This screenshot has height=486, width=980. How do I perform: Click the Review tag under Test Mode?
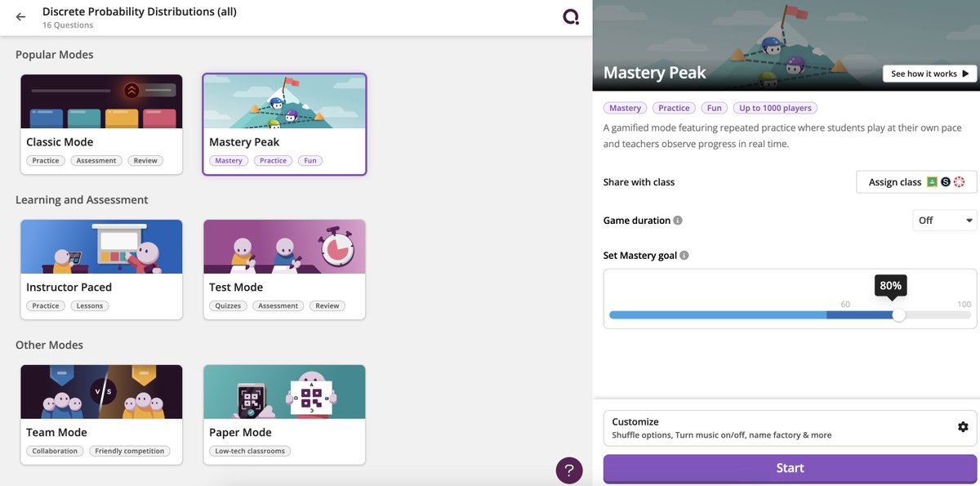[327, 306]
